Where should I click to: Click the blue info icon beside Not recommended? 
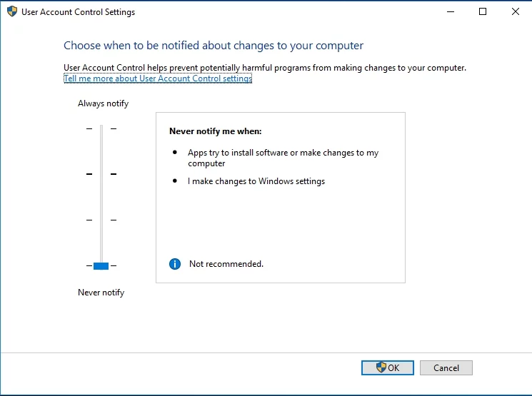[175, 264]
